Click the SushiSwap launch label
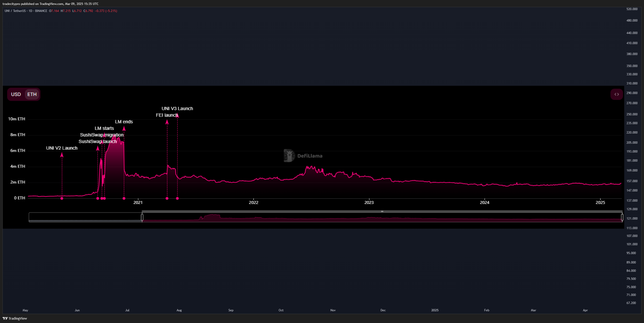Screen dimensions: 644x323 point(98,142)
